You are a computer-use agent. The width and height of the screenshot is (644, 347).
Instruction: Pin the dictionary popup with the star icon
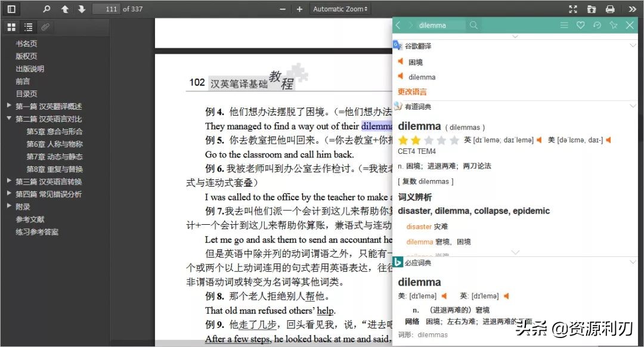tap(613, 26)
